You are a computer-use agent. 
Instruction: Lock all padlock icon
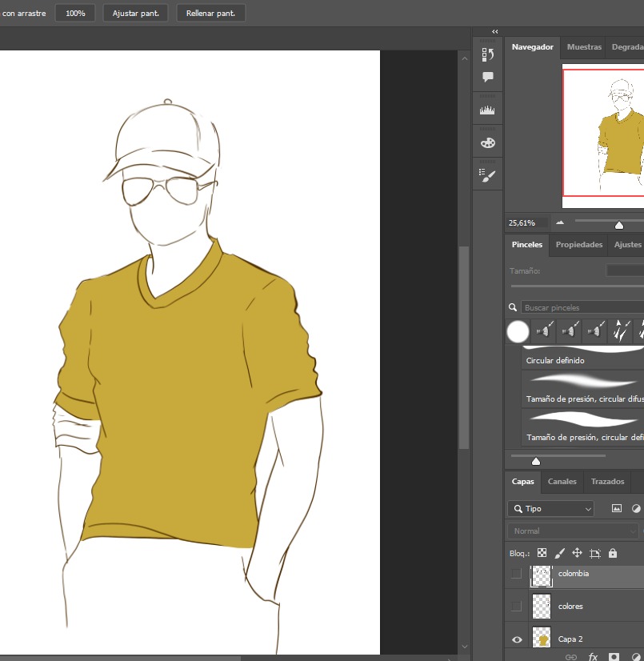click(x=613, y=553)
